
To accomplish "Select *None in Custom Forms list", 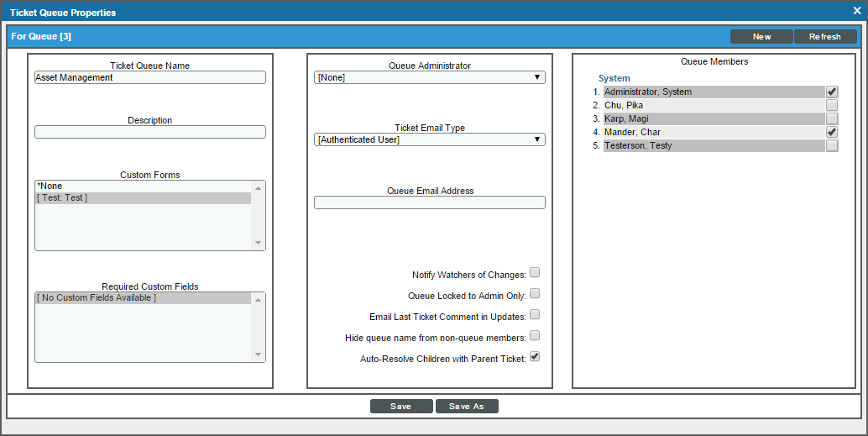I will coord(143,186).
